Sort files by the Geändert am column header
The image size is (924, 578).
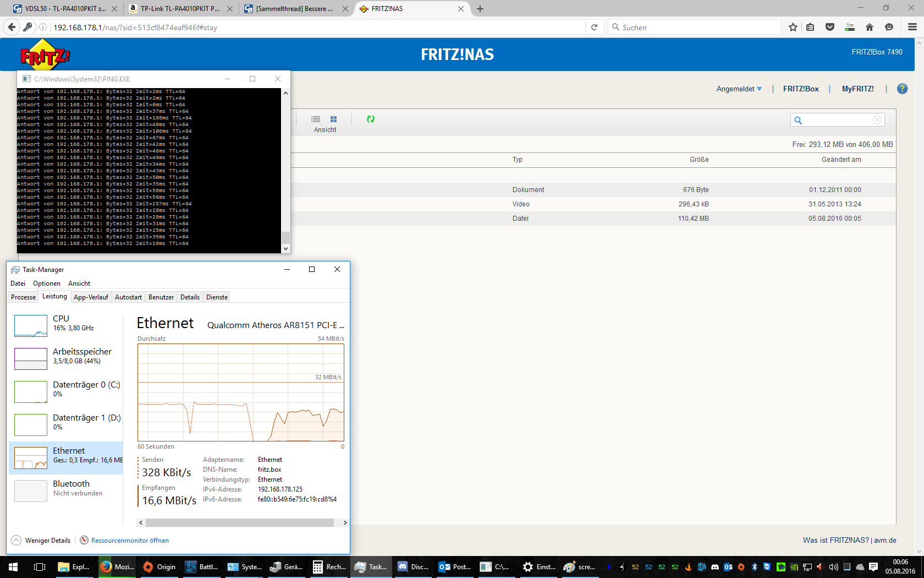(842, 160)
